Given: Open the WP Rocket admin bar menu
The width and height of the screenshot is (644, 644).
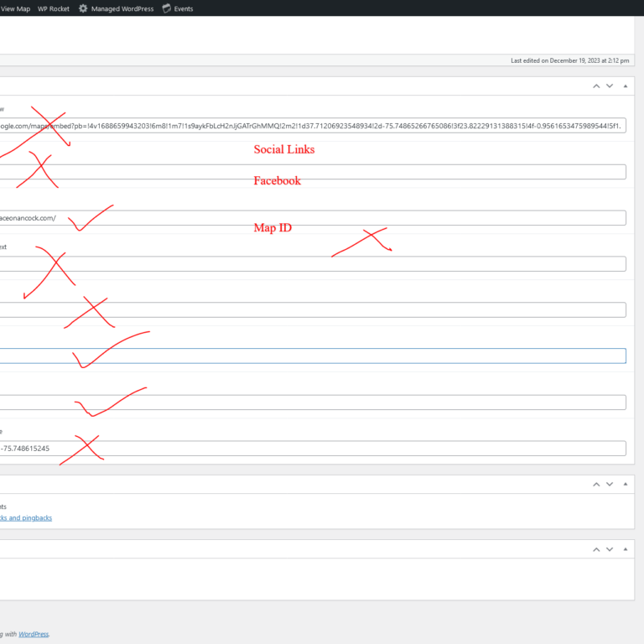Looking at the screenshot, I should (x=54, y=8).
